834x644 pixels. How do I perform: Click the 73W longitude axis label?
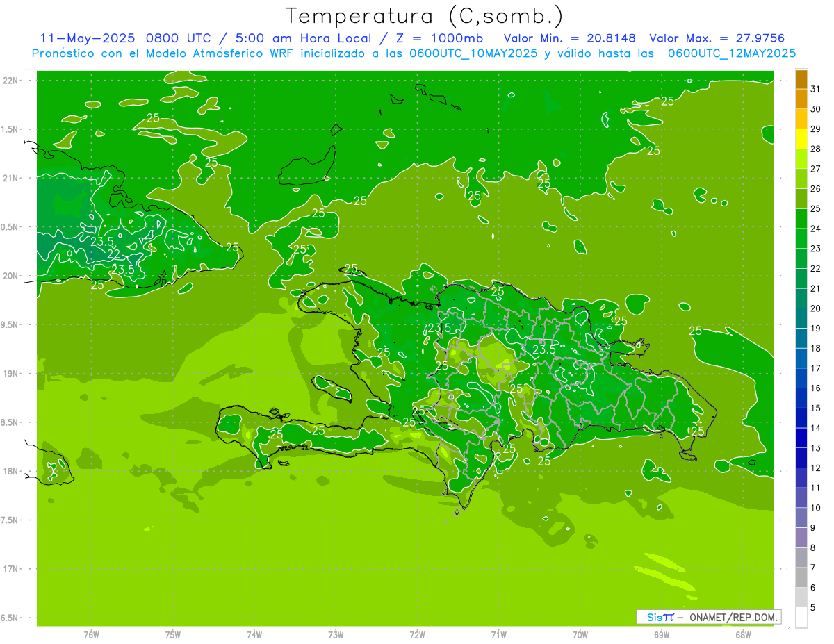pos(336,635)
